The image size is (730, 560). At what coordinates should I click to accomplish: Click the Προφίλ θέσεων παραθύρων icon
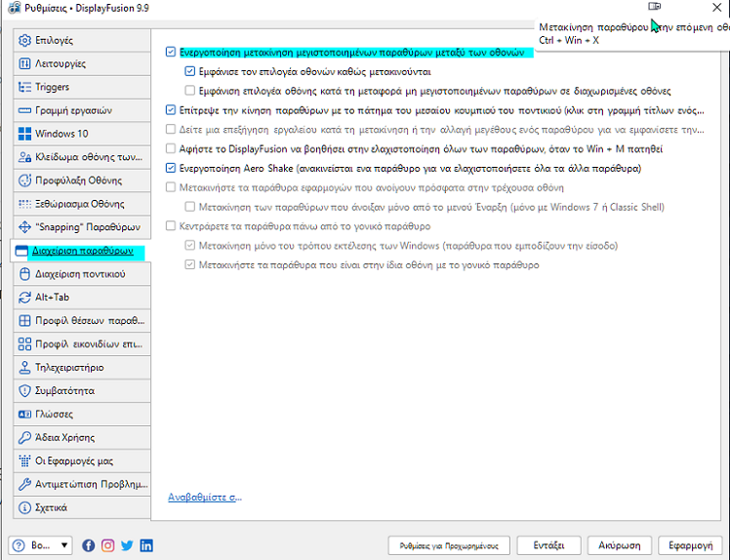(24, 321)
